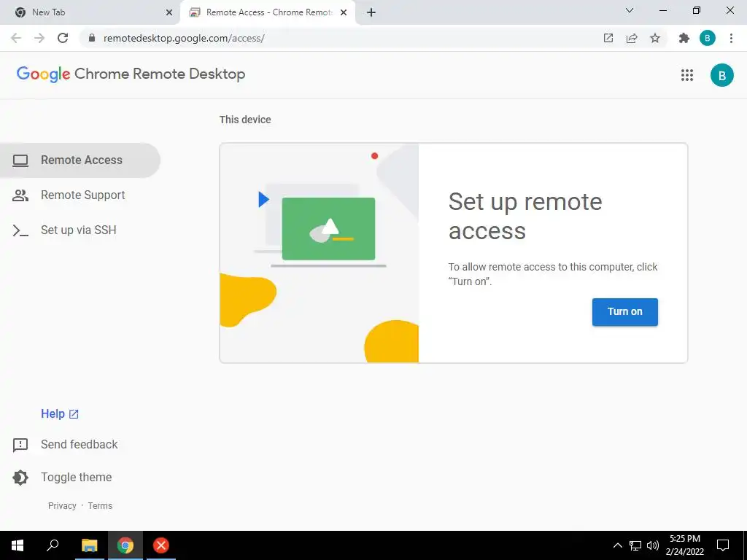Viewport: 747px width, 560px height.
Task: Click the Google Chrome Remote Desktop logo
Action: pos(131,74)
